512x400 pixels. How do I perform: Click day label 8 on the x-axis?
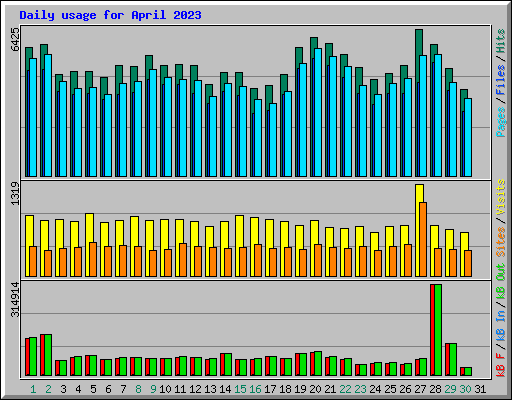[x=138, y=389]
